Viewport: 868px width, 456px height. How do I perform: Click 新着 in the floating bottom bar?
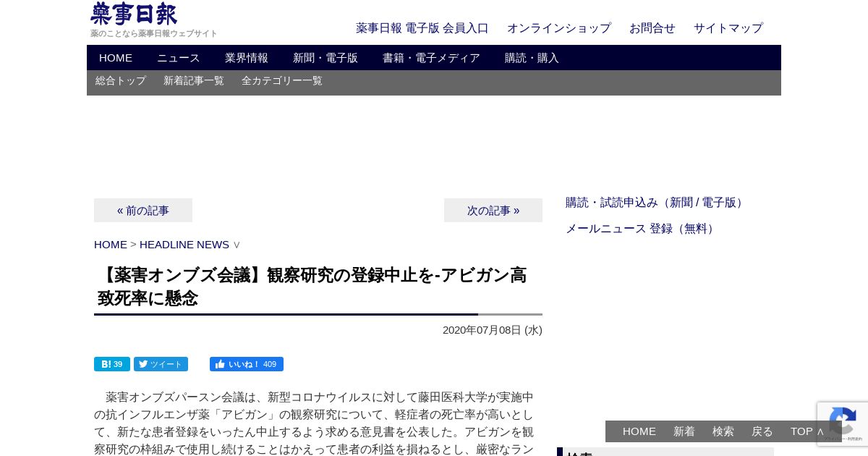tap(684, 431)
